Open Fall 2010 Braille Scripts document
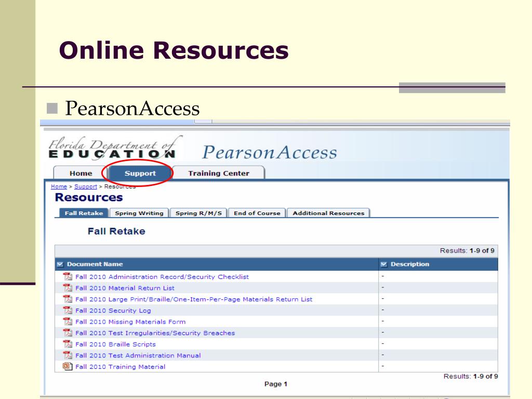The image size is (532, 399). pos(115,344)
